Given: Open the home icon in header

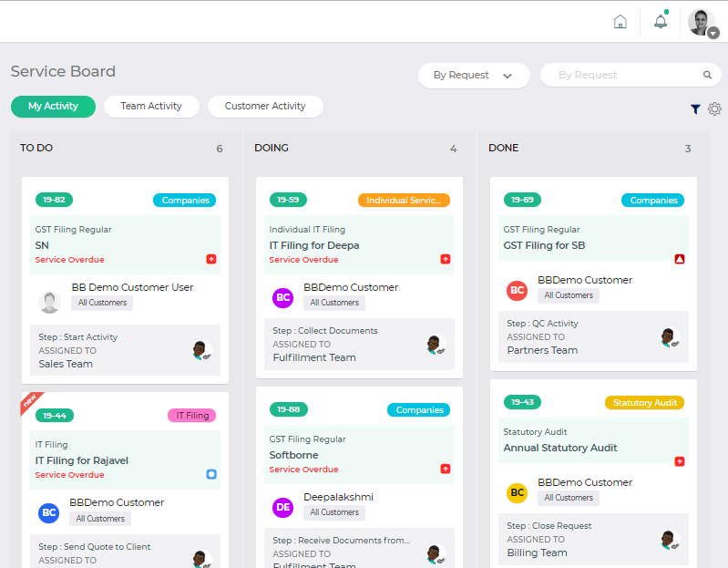Looking at the screenshot, I should (620, 22).
